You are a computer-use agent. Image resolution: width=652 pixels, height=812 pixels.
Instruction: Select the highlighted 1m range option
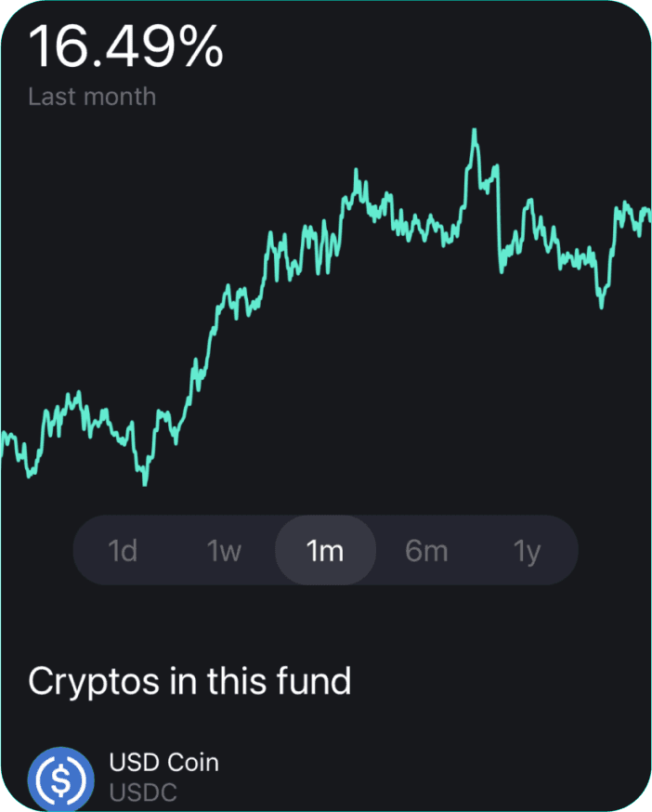pyautogui.click(x=325, y=550)
